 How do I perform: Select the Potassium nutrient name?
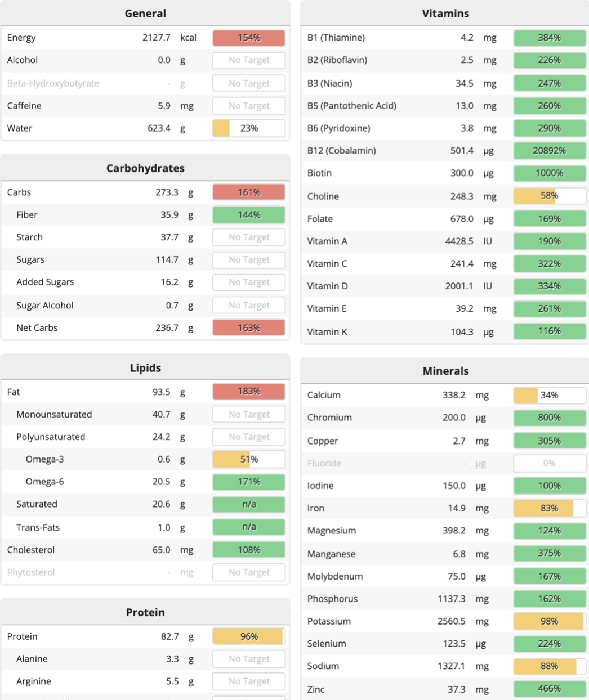pyautogui.click(x=329, y=621)
